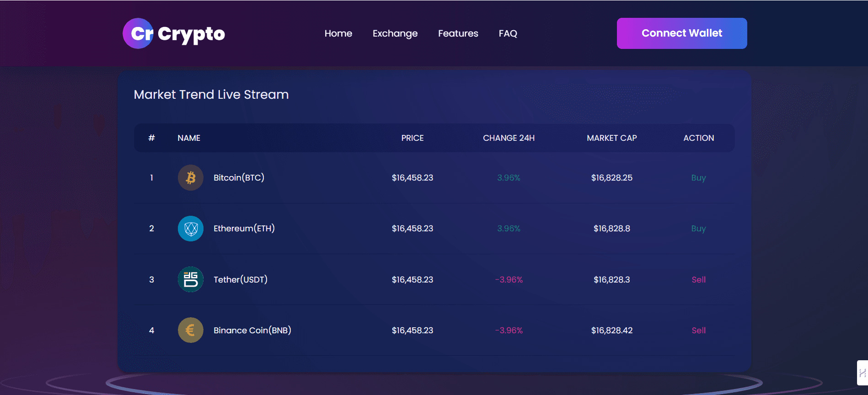This screenshot has height=395, width=868.
Task: Click the Connect Wallet button
Action: tap(682, 33)
